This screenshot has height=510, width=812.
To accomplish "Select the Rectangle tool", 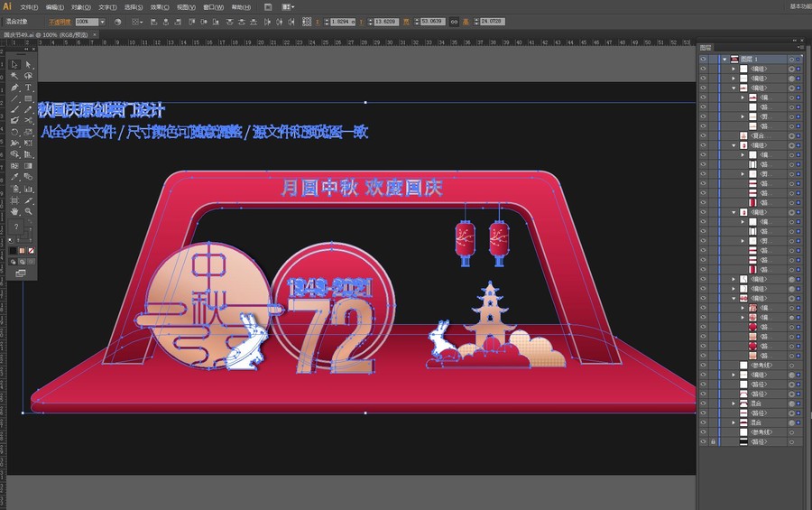I will pyautogui.click(x=28, y=98).
